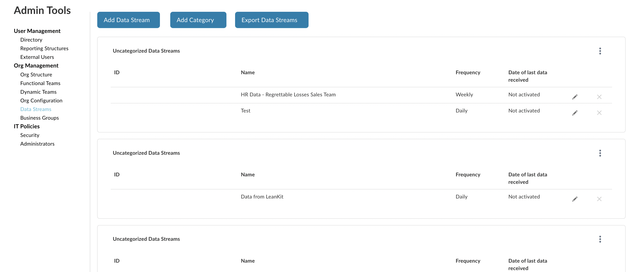Click the Weekly frequency value

tap(464, 95)
